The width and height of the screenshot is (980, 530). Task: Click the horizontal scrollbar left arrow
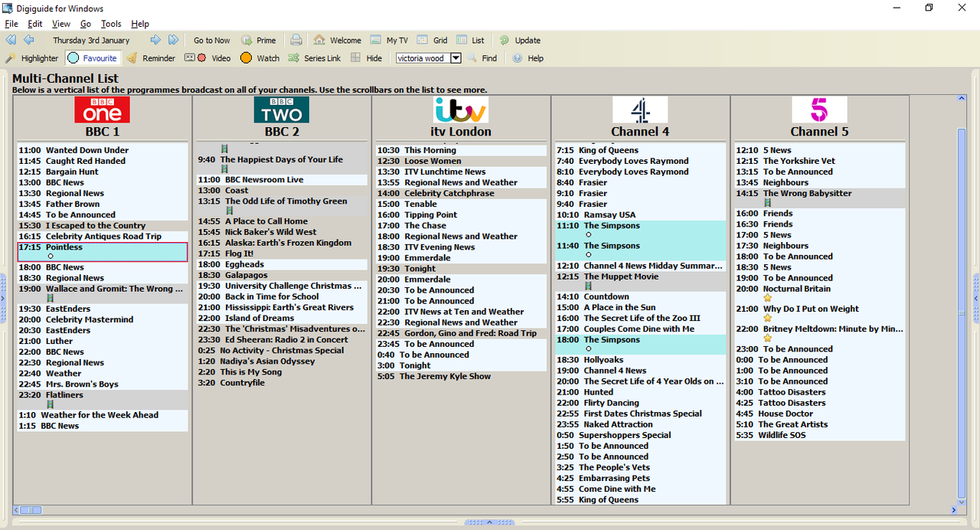coord(15,509)
